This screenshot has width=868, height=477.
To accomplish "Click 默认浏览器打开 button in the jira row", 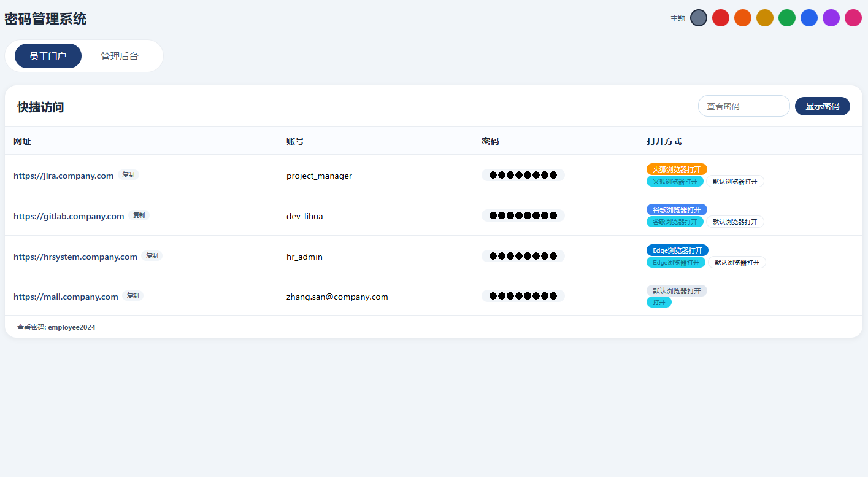I will coord(735,181).
